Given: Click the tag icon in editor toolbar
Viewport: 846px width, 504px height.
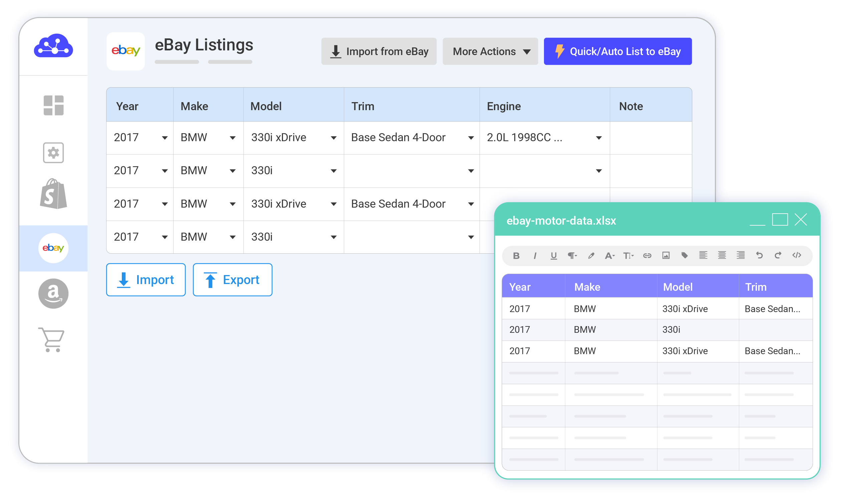Looking at the screenshot, I should pyautogui.click(x=685, y=256).
